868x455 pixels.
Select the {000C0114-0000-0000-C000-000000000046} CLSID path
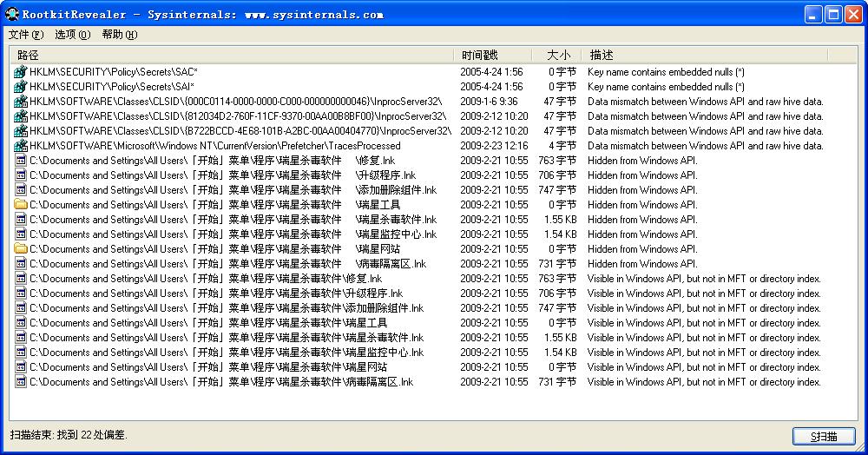(236, 102)
